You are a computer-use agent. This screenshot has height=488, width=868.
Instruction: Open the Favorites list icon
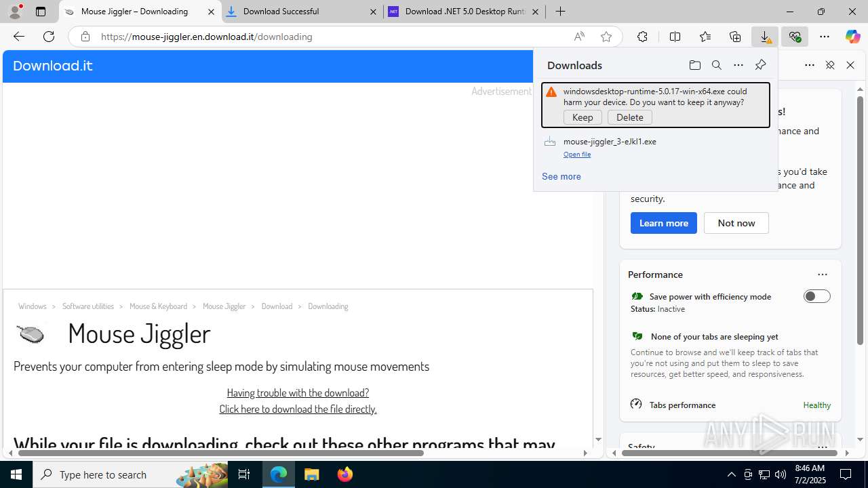(x=705, y=37)
